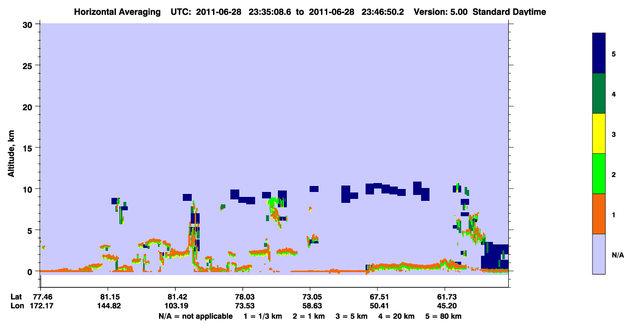Click the '3 = 5 km' legend note
Screen dimensions: 644x330
[352, 316]
